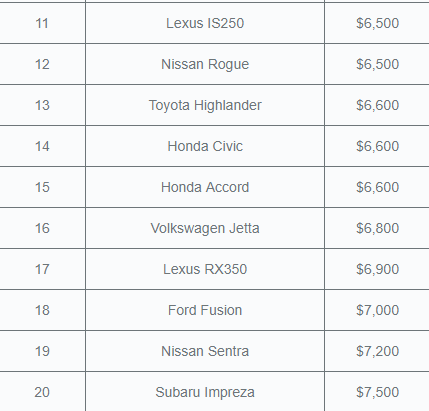
Task: Click the $7,000 price value
Action: [x=377, y=310]
